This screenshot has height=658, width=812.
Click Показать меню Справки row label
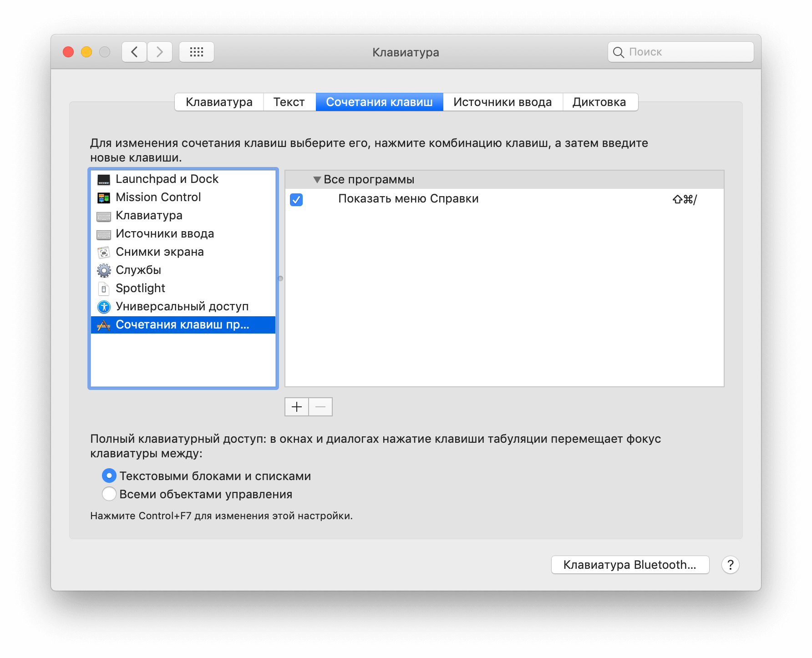(x=408, y=199)
